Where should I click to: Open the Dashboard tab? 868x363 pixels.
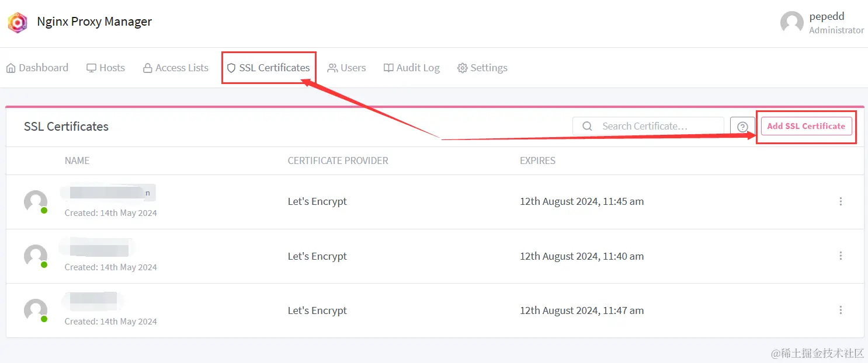pos(37,68)
